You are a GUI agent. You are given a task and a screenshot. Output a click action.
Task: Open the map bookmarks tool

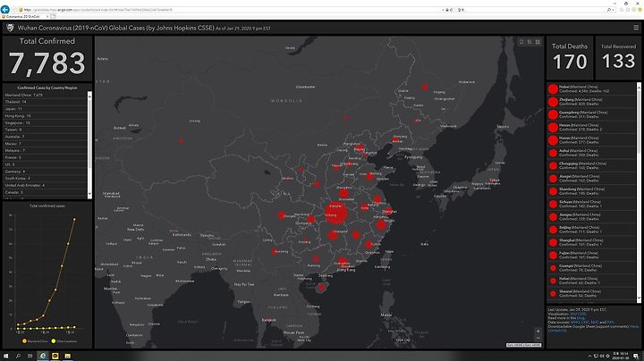pos(521,42)
